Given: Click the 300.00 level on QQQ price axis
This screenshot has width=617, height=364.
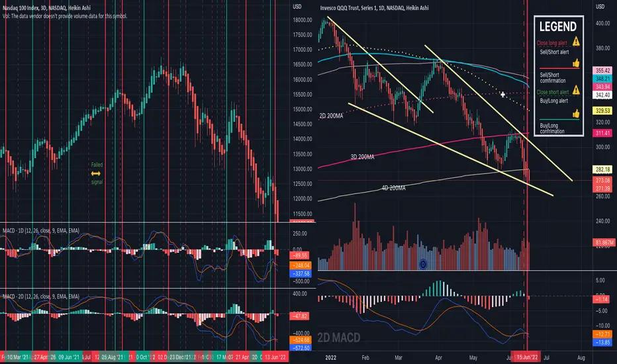Looking at the screenshot, I should tap(602, 147).
